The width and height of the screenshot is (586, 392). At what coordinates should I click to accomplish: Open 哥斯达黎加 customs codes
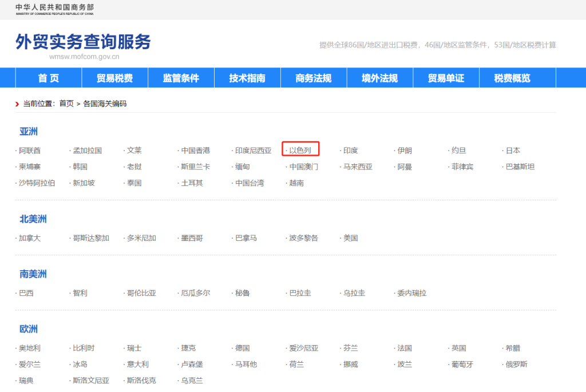(x=91, y=238)
